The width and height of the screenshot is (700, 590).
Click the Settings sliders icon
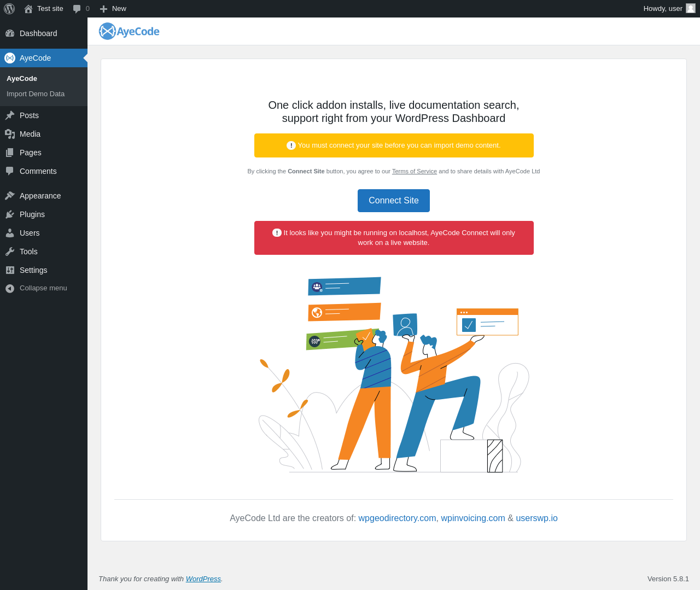pyautogui.click(x=10, y=270)
